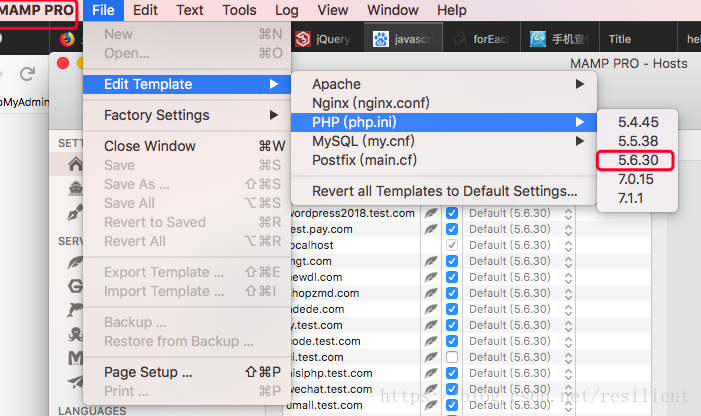This screenshot has width=701, height=416.
Task: Uncheck the dede.com host checkbox
Action: click(x=452, y=309)
